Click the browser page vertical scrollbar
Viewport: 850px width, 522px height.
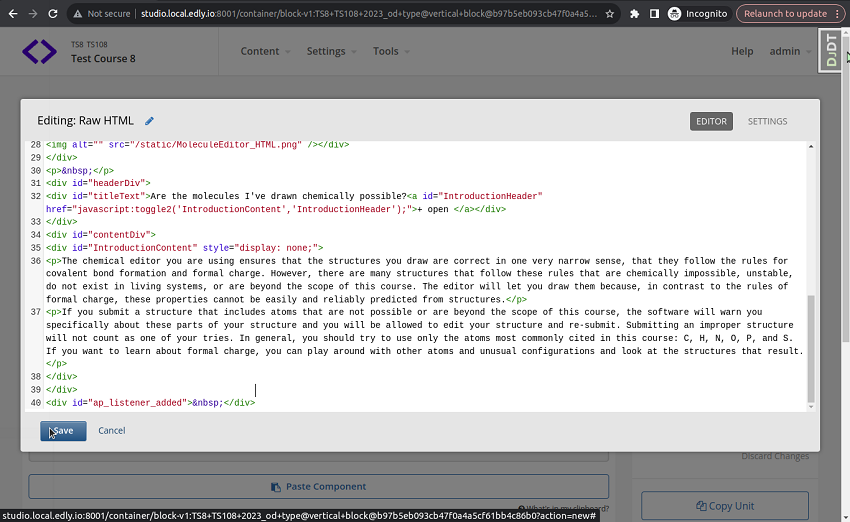[846, 190]
